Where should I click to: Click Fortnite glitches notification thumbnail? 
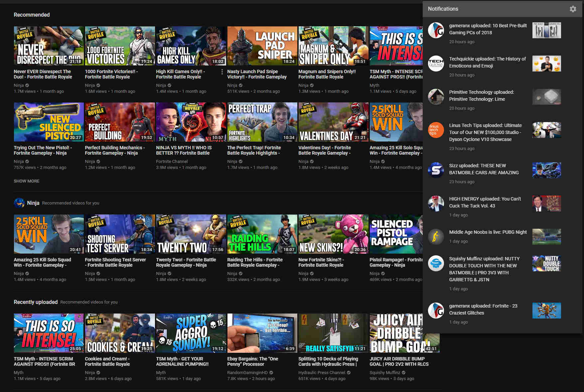point(546,311)
